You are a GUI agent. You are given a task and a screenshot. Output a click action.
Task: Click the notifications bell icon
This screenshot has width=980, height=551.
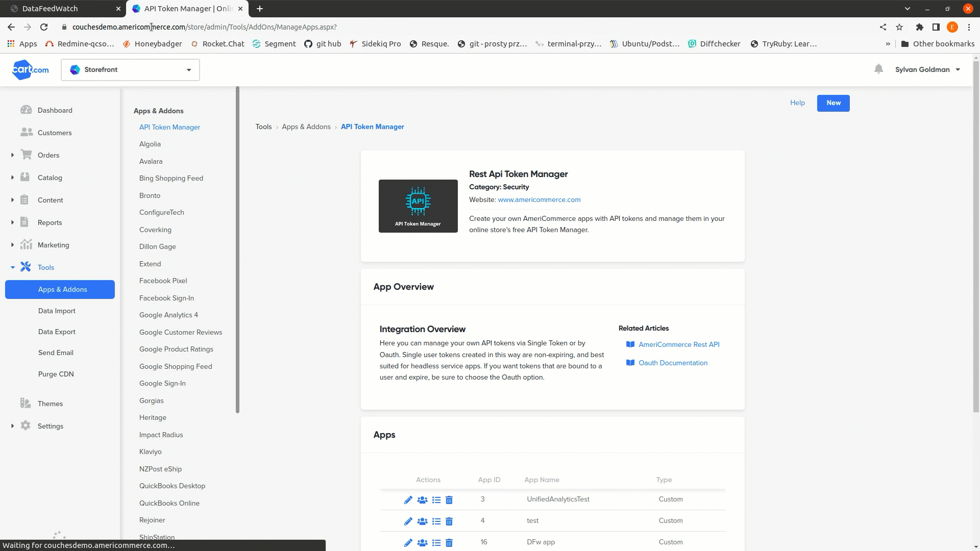pyautogui.click(x=878, y=69)
